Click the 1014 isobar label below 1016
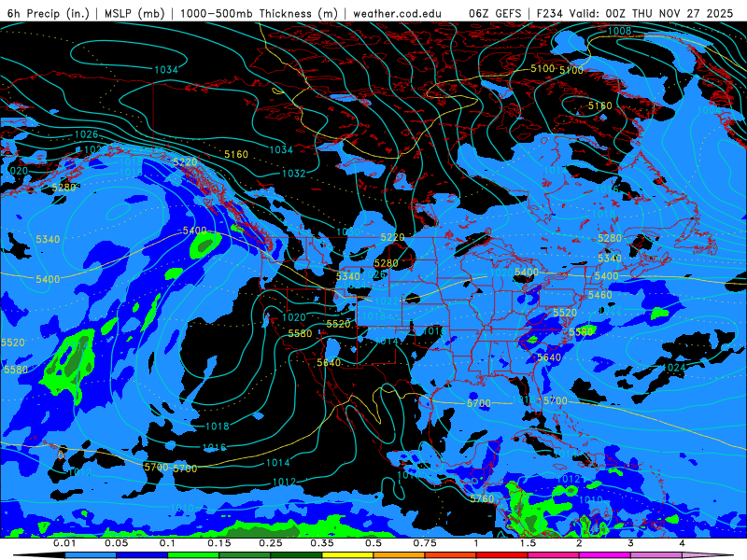747x560 pixels. coord(277,463)
